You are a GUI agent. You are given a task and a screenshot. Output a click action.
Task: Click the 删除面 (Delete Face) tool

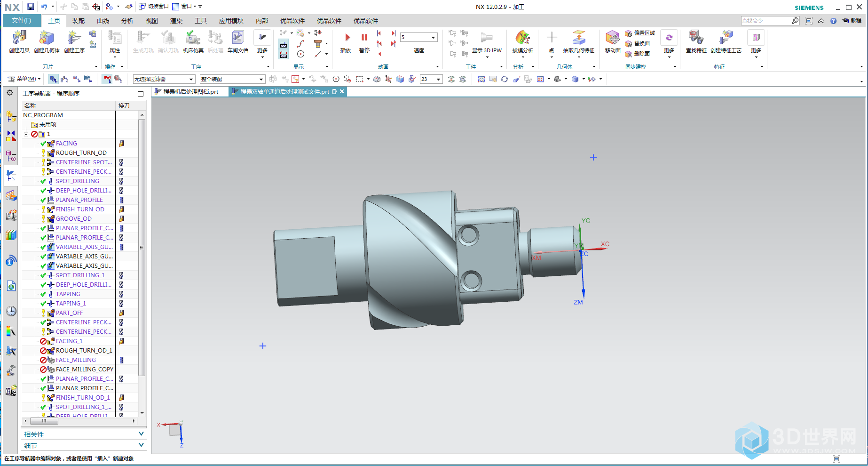pos(638,54)
